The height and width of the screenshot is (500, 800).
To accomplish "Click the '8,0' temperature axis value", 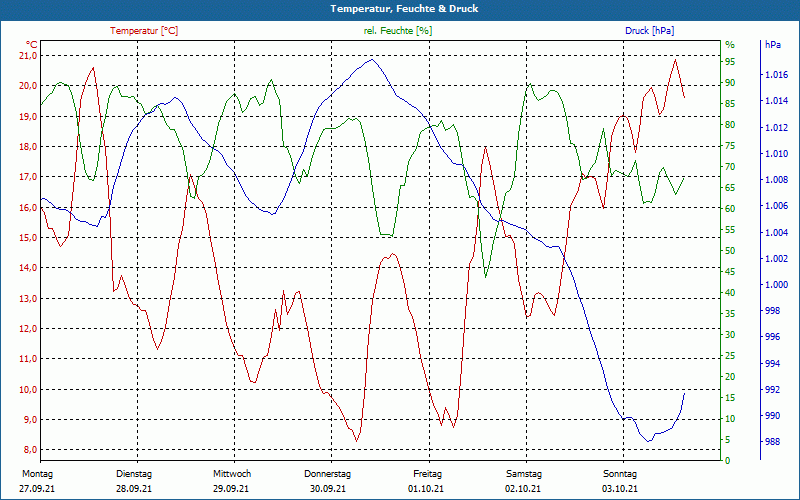I will 30,450.
